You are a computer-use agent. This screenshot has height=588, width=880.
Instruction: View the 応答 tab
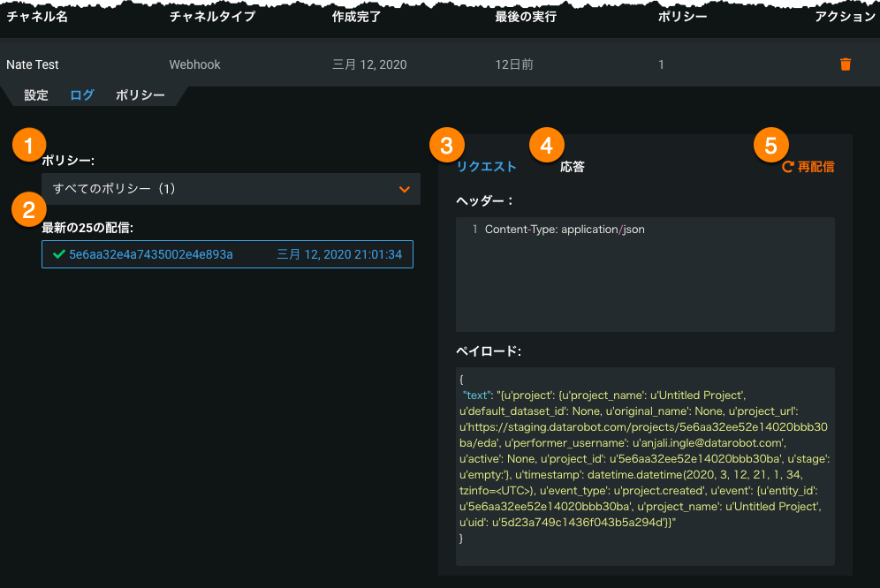(573, 166)
